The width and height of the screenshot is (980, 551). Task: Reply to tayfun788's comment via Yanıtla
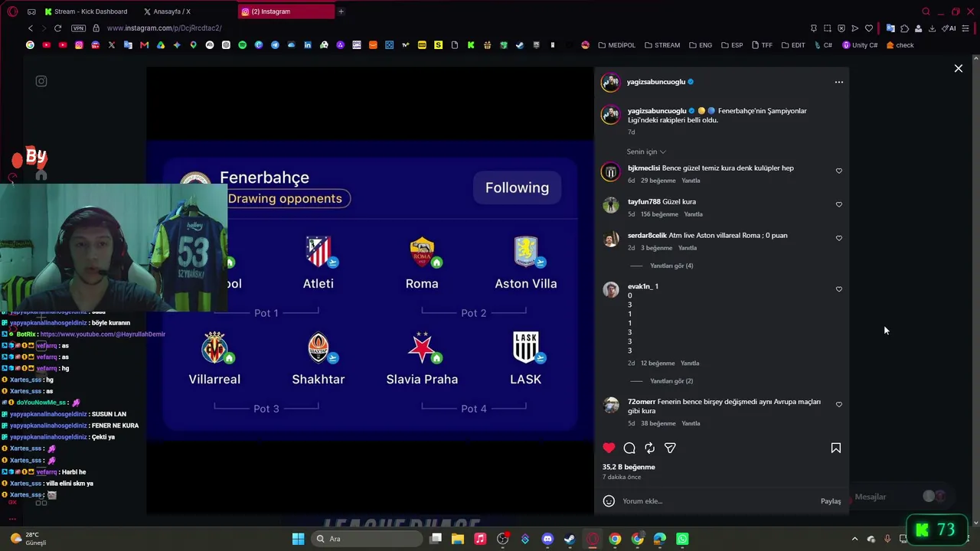pyautogui.click(x=693, y=214)
